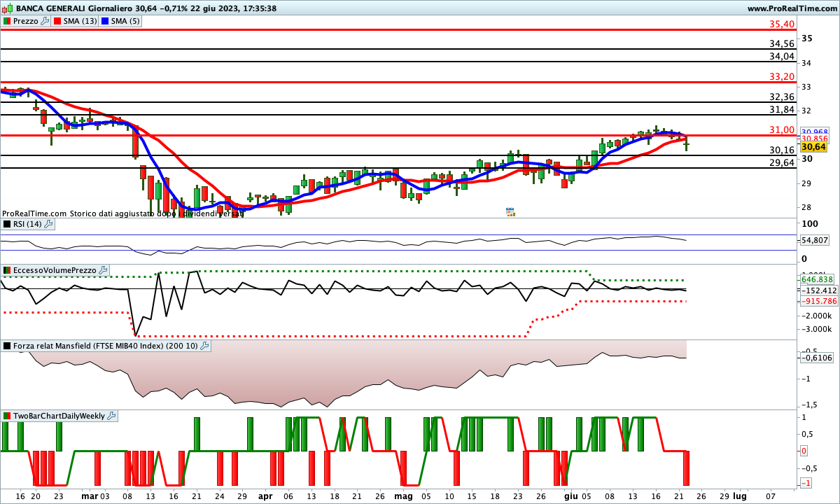The height and width of the screenshot is (504, 840).
Task: Click the blue 30.968 SMA value tag
Action: click(814, 132)
